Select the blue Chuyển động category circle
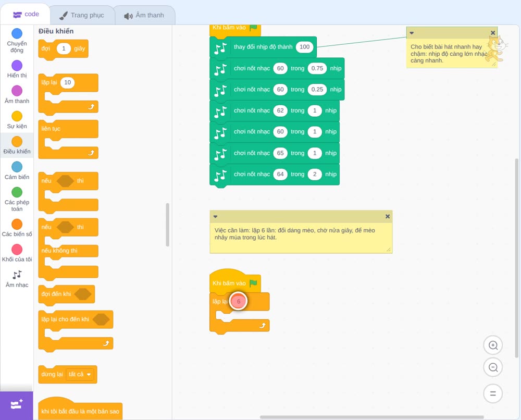 (x=17, y=33)
